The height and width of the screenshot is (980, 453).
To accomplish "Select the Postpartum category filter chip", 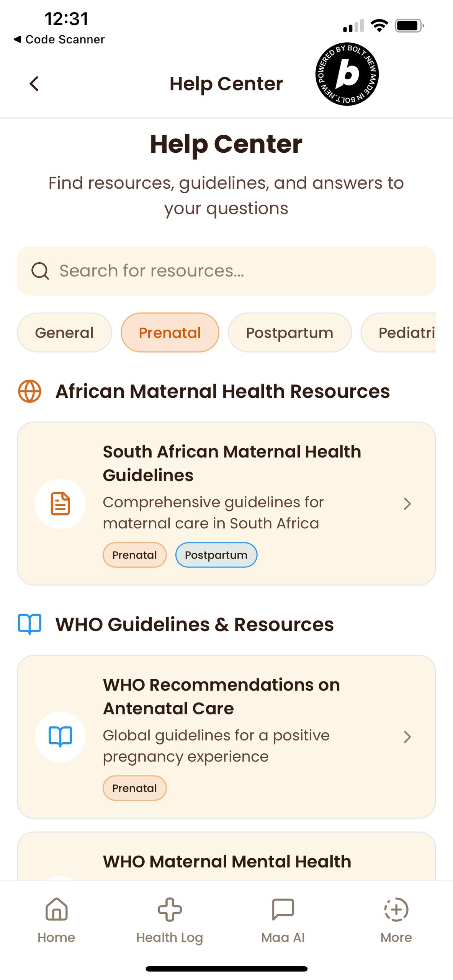I will (x=290, y=333).
